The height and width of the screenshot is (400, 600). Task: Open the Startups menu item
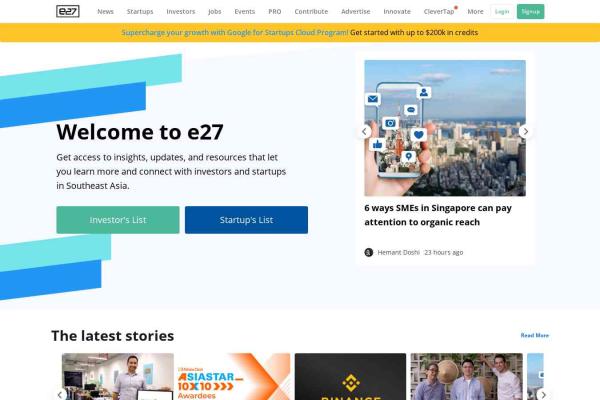(x=140, y=11)
